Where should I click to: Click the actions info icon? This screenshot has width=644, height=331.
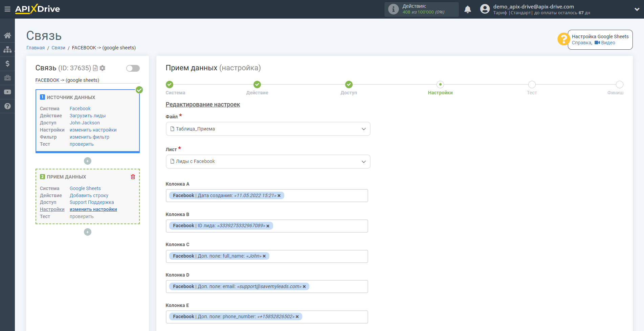click(x=393, y=9)
